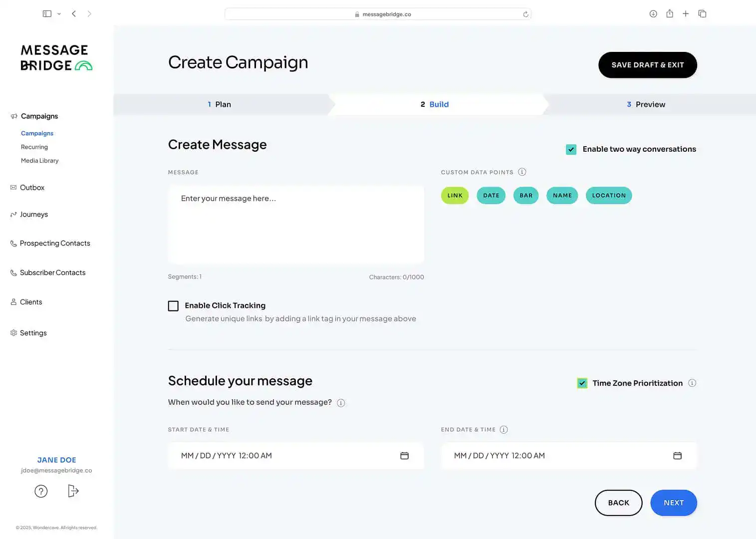The width and height of the screenshot is (756, 539).
Task: Open the start date calendar picker icon
Action: (x=404, y=456)
